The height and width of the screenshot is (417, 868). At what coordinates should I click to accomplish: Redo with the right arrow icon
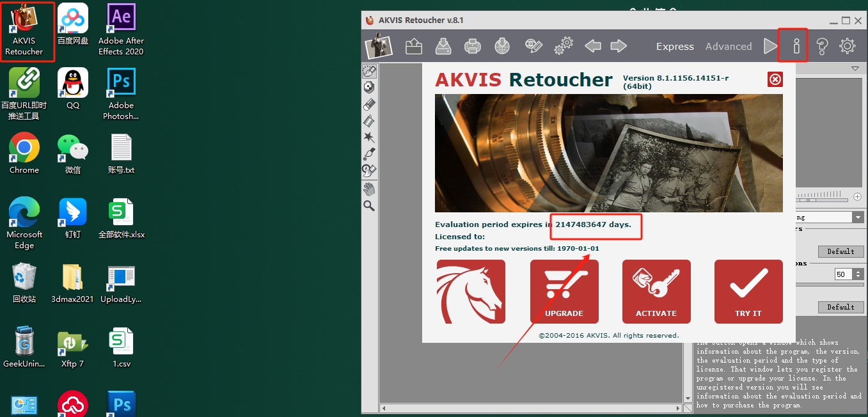tap(619, 46)
